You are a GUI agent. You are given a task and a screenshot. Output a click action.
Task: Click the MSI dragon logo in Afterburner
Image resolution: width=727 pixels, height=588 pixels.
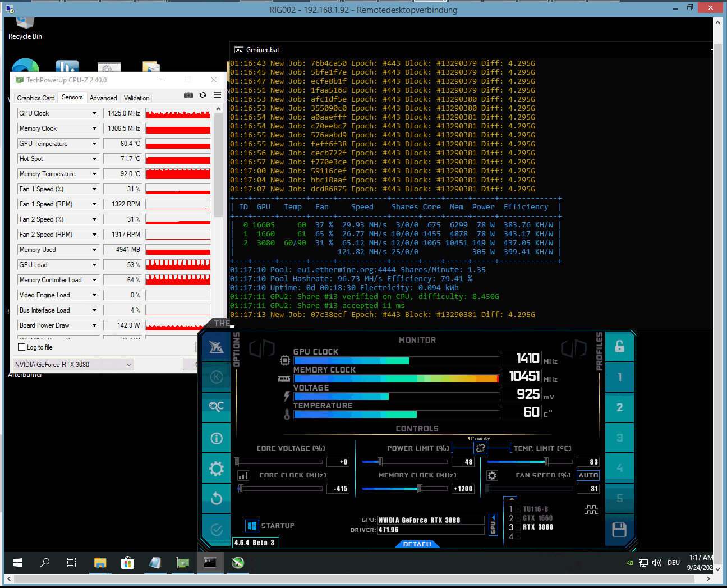pos(216,347)
